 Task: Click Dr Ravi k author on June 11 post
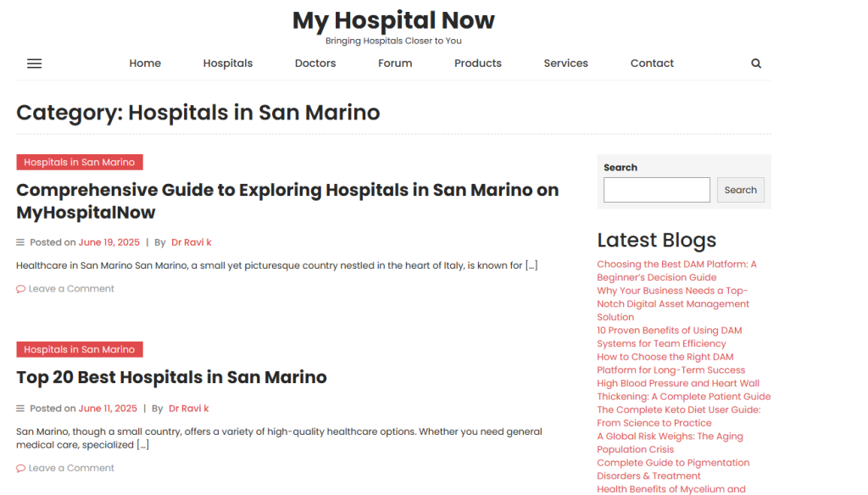188,409
